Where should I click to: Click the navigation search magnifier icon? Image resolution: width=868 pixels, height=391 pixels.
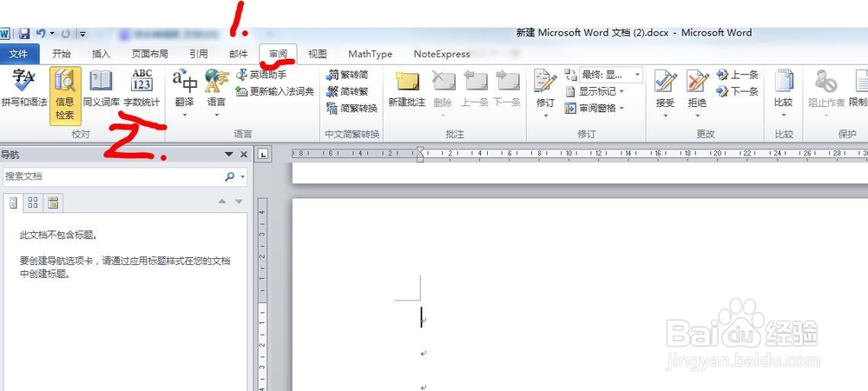pos(230,176)
